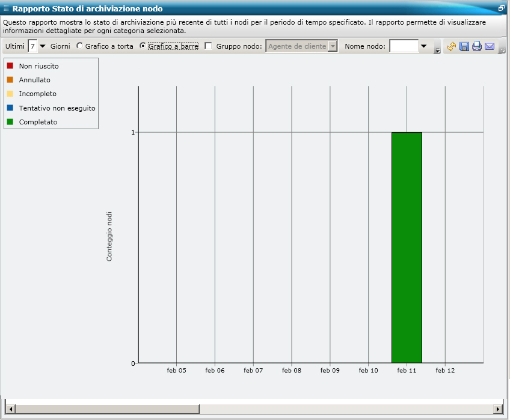Click the feb 07 axis label
510x420 pixels.
(x=253, y=370)
